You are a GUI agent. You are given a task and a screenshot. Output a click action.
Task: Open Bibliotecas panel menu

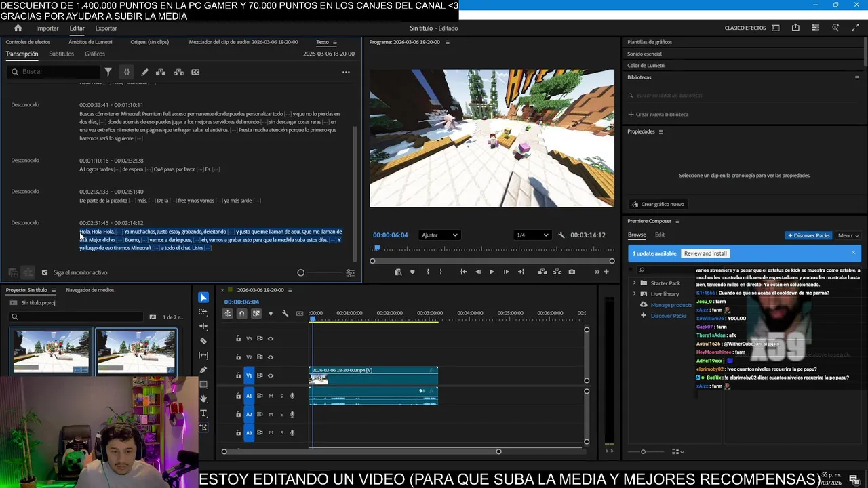(856, 77)
